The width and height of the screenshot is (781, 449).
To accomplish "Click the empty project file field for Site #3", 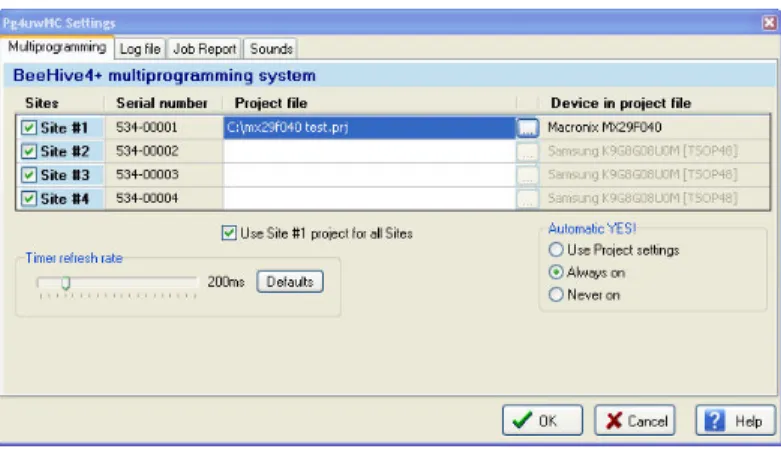I will pyautogui.click(x=369, y=175).
